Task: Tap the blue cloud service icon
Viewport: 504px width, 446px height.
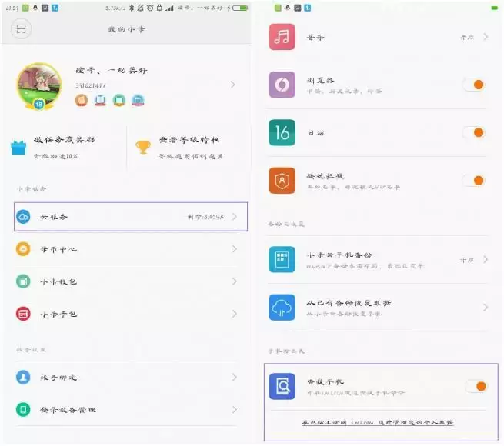Action: point(23,217)
